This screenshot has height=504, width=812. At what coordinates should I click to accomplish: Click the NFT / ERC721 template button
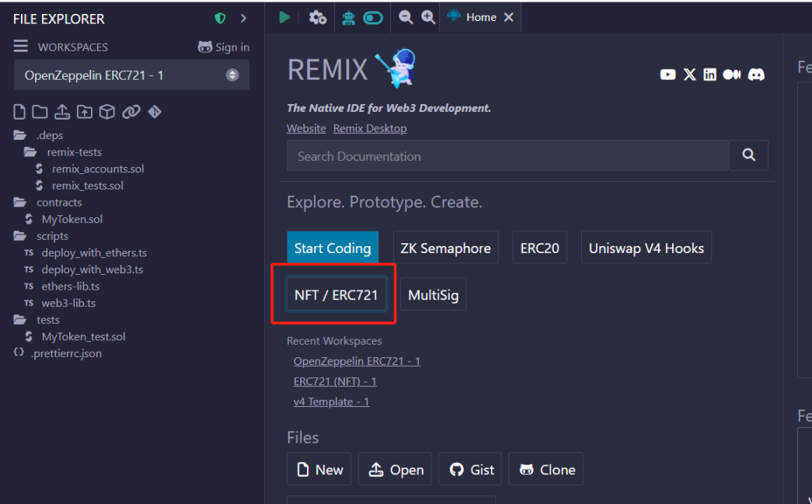click(336, 295)
